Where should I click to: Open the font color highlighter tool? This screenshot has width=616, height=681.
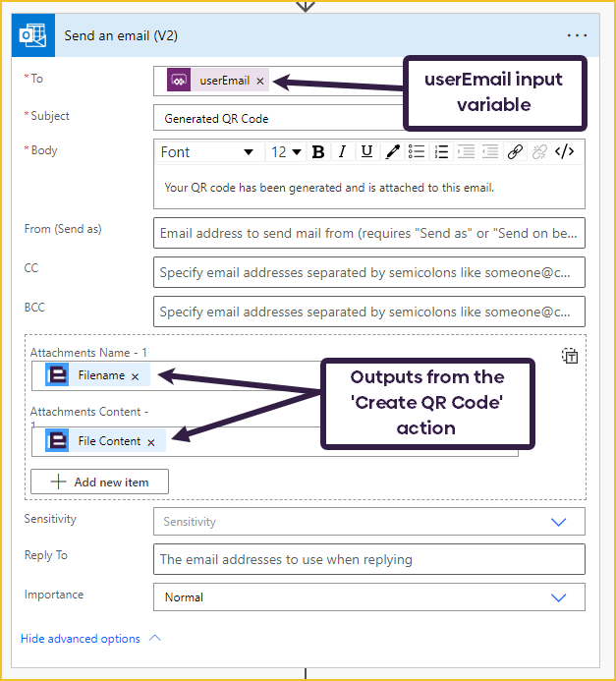(392, 151)
